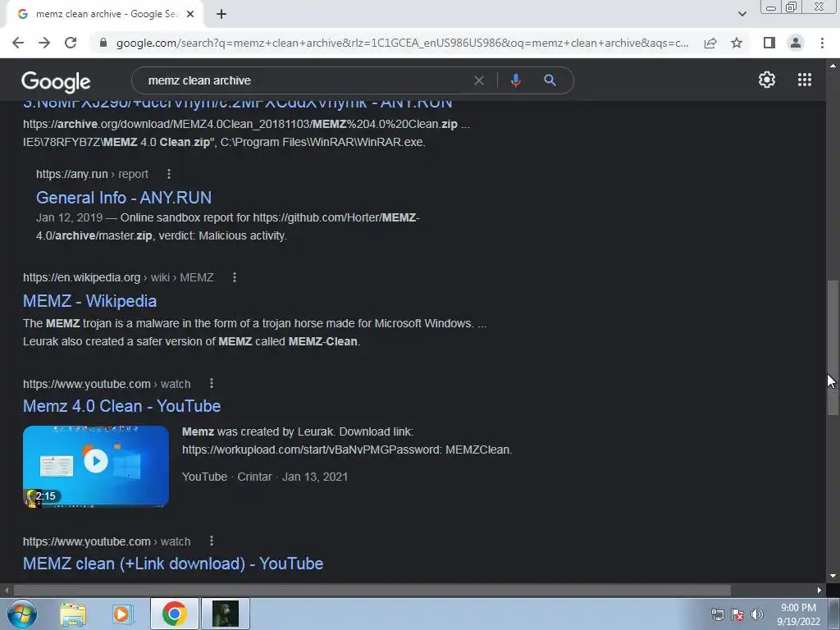Click the Google logo
Screen dimensions: 840x630
pos(56,81)
